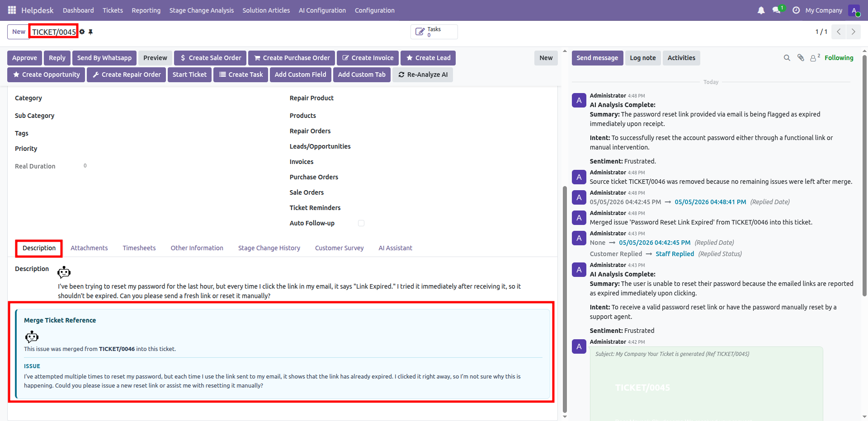
Task: Click the Create Invoice button
Action: (x=368, y=58)
